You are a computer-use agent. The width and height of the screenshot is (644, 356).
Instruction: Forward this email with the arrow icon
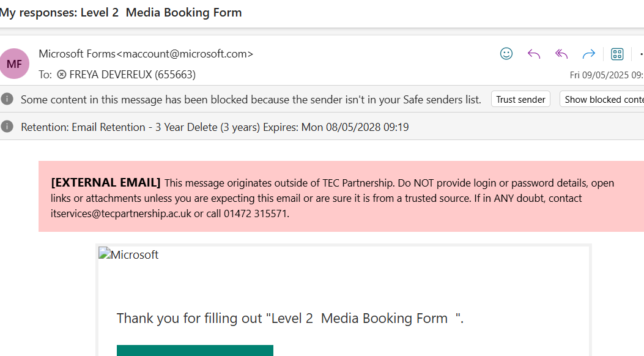click(588, 54)
